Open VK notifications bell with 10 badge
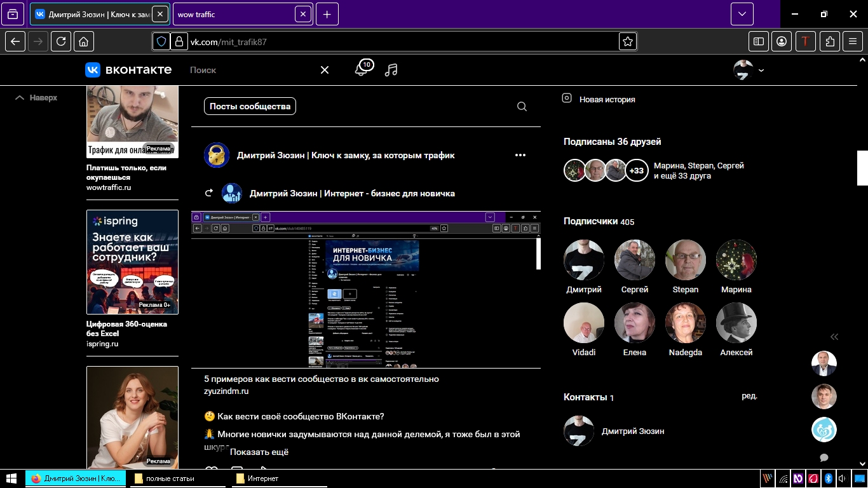Screen dimensions: 868x488 pyautogui.click(x=362, y=69)
